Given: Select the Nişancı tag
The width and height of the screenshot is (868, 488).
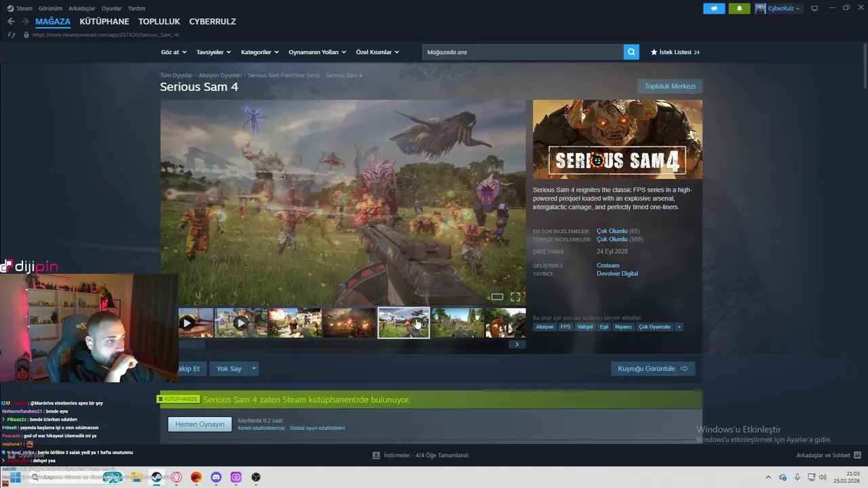Looking at the screenshot, I should pyautogui.click(x=623, y=327).
